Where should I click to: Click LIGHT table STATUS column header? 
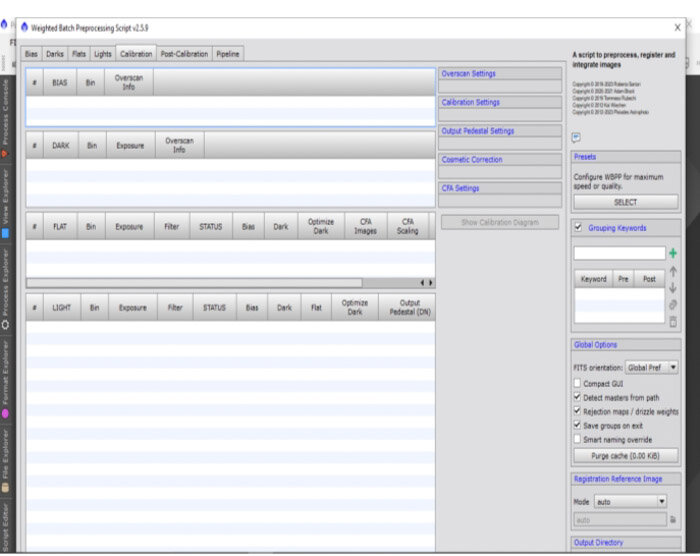[x=214, y=307]
